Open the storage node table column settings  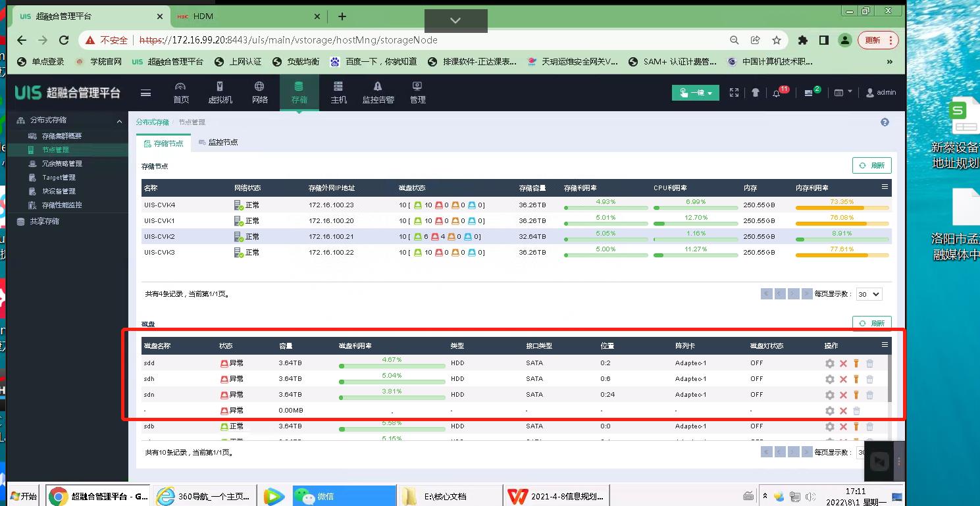click(x=885, y=188)
